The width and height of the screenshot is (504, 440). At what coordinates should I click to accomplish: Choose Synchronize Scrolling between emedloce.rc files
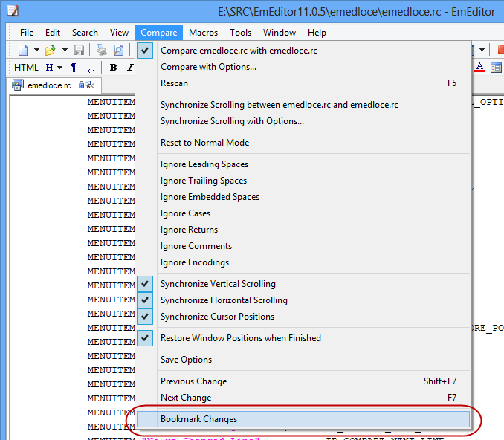pyautogui.click(x=303, y=105)
